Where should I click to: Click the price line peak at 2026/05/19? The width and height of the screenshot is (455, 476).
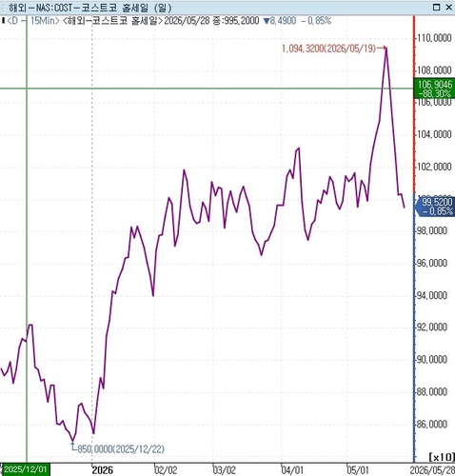(x=386, y=49)
